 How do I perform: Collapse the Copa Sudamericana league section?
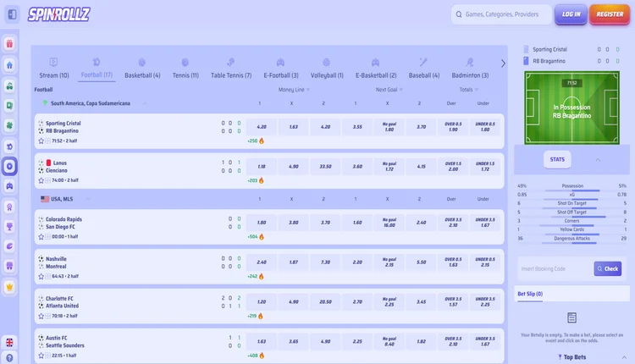coord(145,103)
